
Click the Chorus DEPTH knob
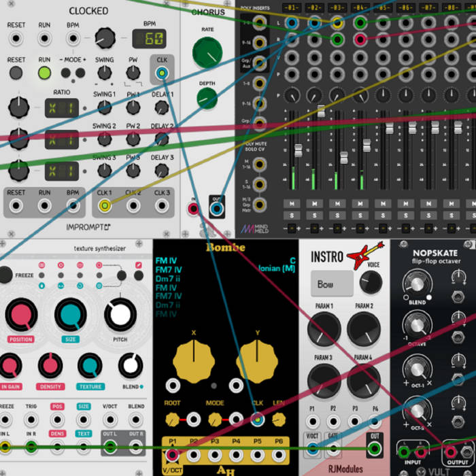click(x=207, y=99)
